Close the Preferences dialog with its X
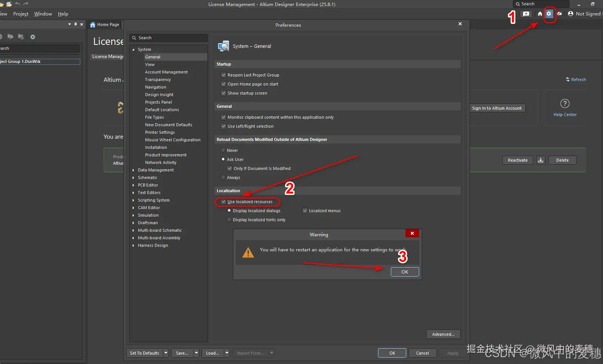 tap(460, 24)
